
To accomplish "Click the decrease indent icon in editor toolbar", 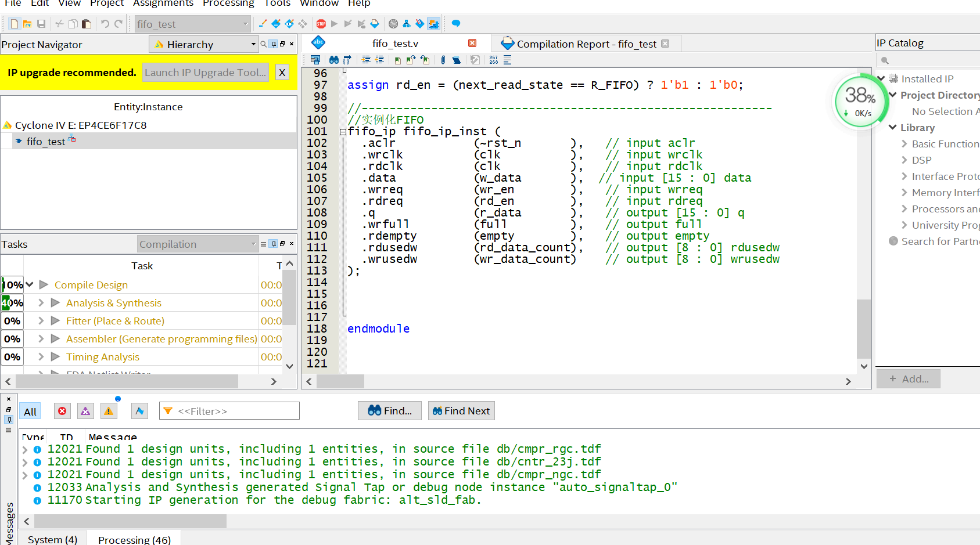I will point(379,60).
